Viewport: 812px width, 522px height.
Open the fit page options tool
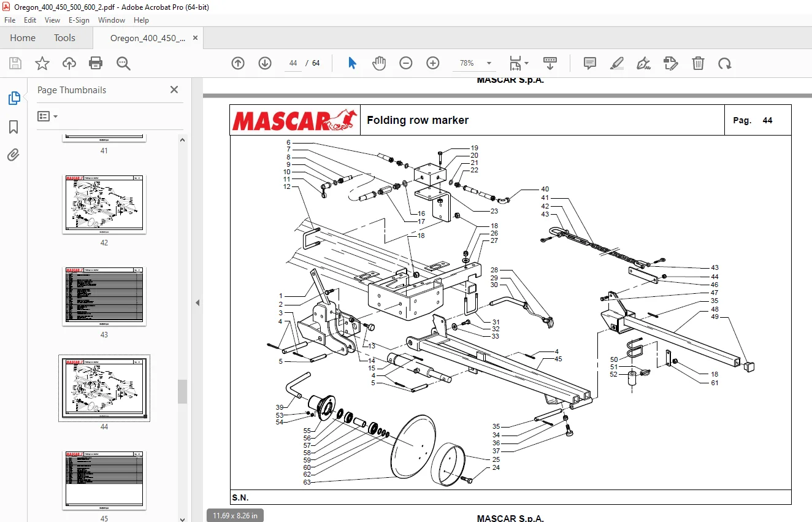[519, 63]
